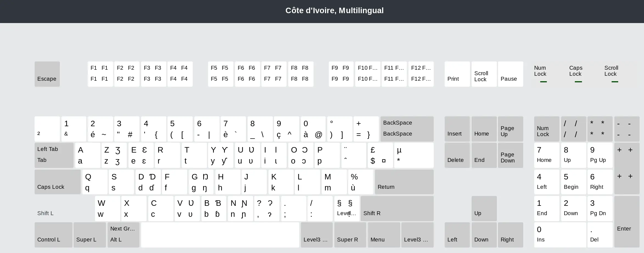644x253 pixels.
Task: Click the percent / ù key
Action: 361,182
